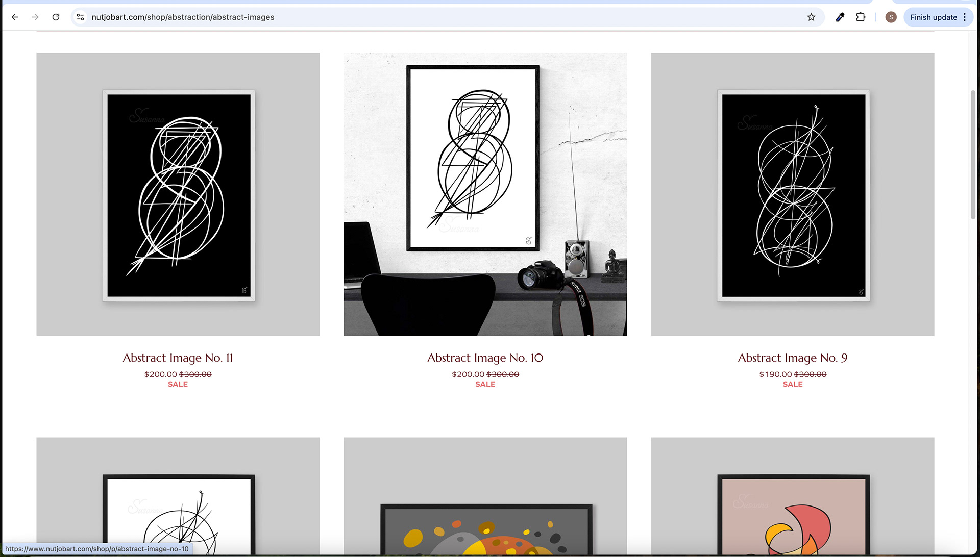Click SALE label under Abstract Image No. 9
This screenshot has height=557, width=980.
tap(793, 384)
